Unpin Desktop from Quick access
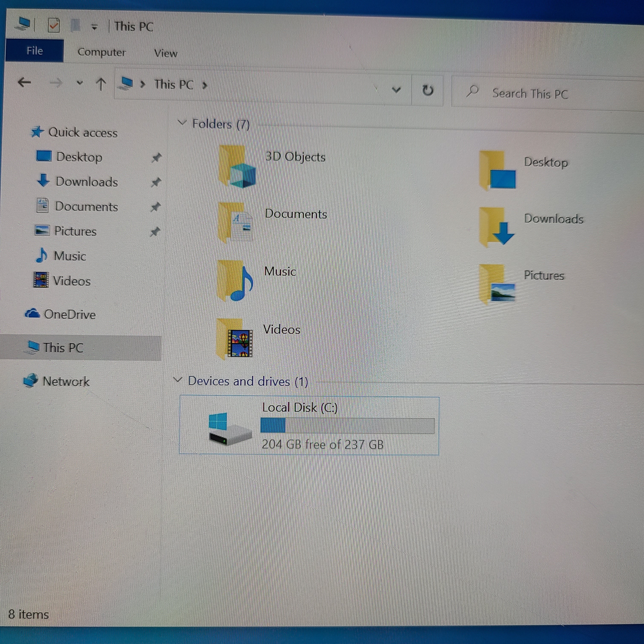 (156, 157)
